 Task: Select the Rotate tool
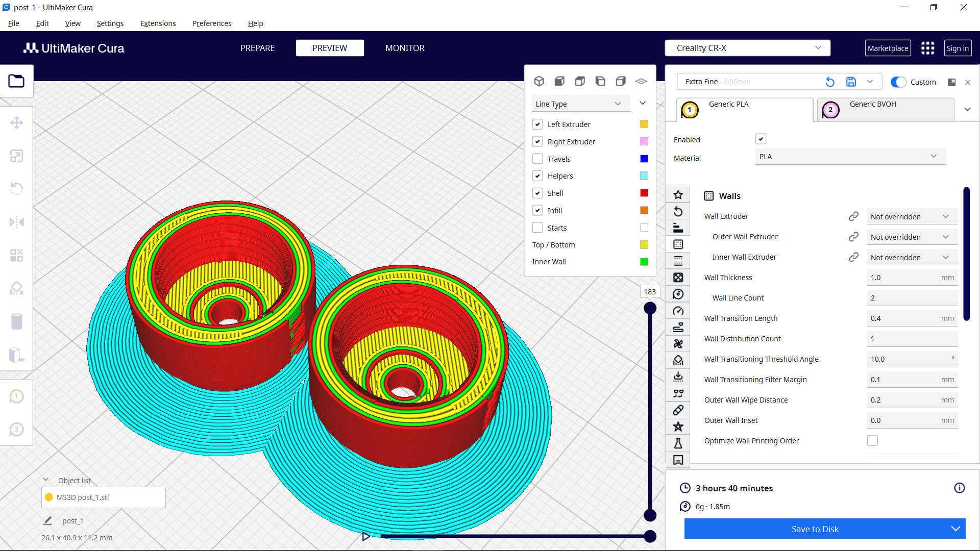tap(17, 189)
